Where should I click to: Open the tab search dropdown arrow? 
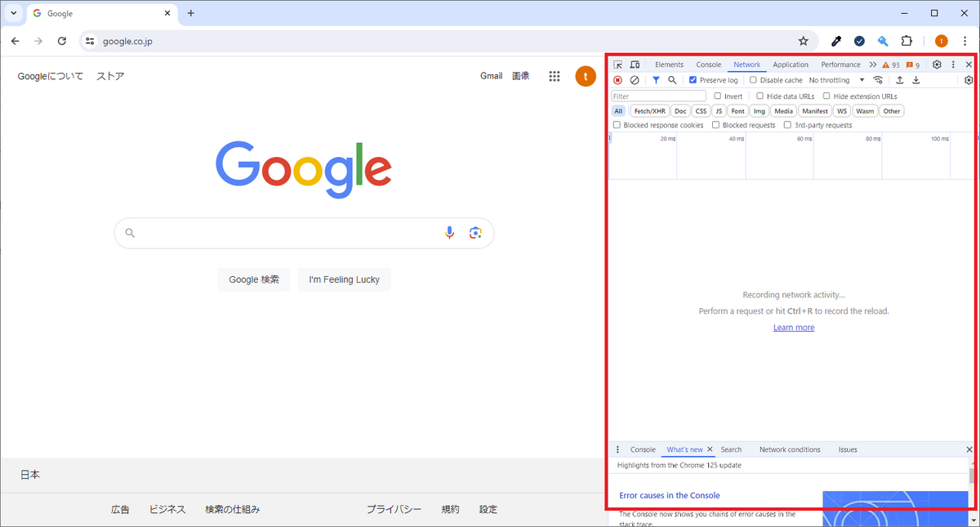pyautogui.click(x=14, y=13)
